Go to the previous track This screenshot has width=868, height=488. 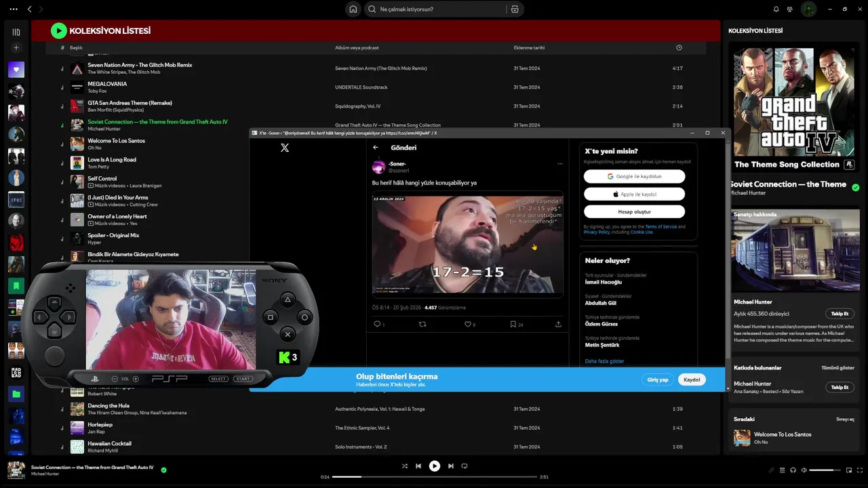[418, 466]
